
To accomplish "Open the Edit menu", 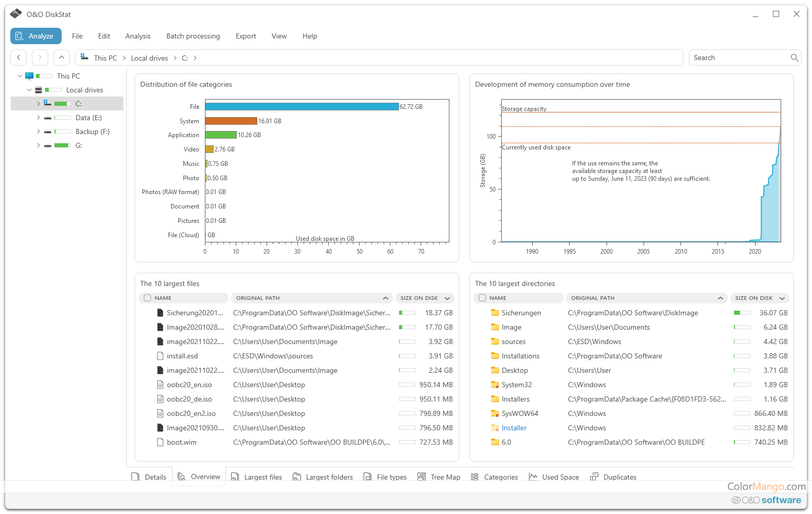I will click(104, 36).
